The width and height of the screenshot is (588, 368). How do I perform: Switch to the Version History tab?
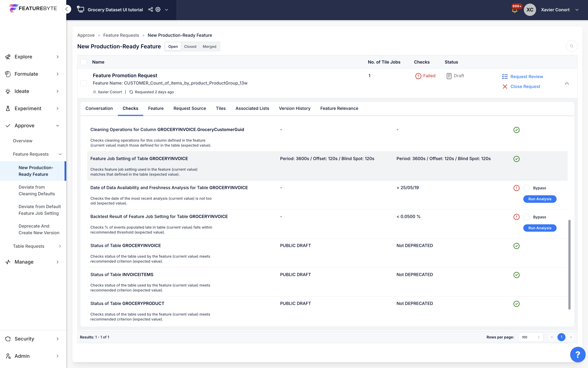coord(295,108)
